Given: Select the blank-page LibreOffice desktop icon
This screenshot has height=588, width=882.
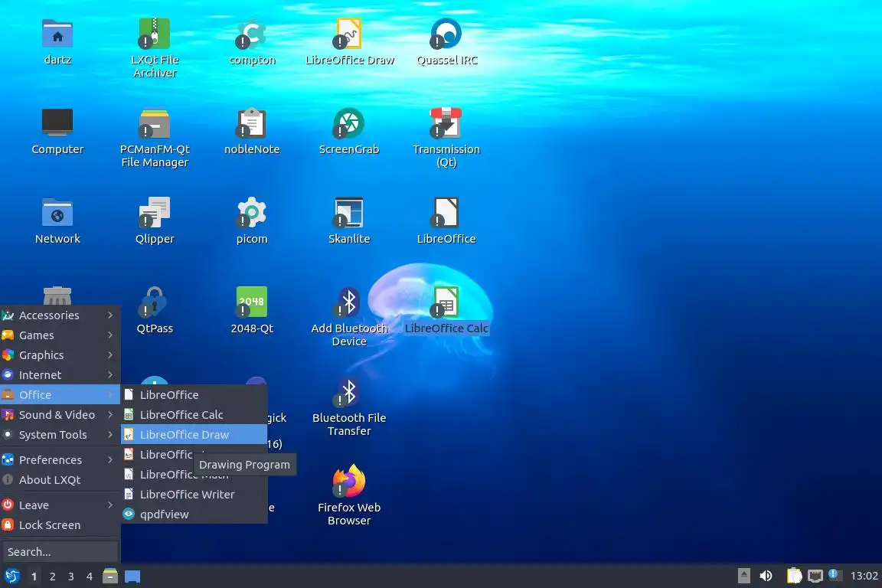Looking at the screenshot, I should point(446,212).
